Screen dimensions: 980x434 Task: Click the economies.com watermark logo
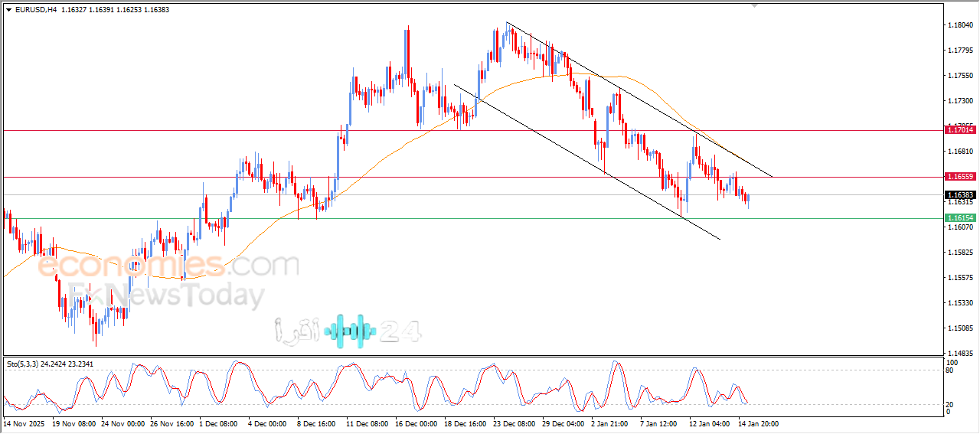coord(168,266)
